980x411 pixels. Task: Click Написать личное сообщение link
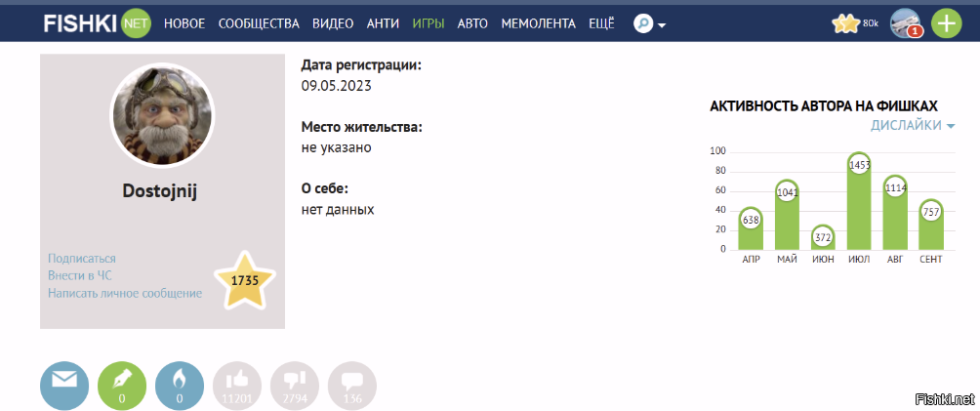tap(125, 293)
